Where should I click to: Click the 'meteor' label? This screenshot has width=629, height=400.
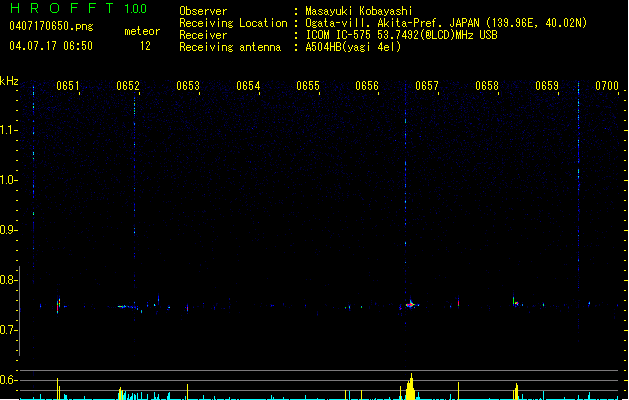[142, 31]
